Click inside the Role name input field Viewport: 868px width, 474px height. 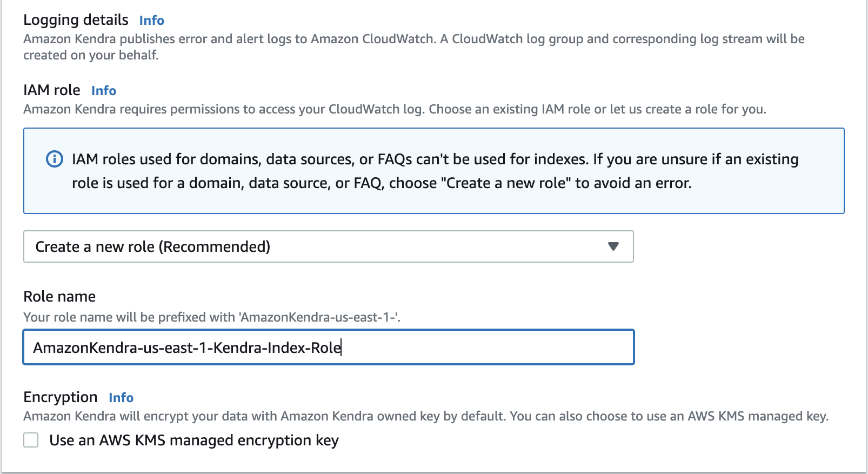coord(486,348)
